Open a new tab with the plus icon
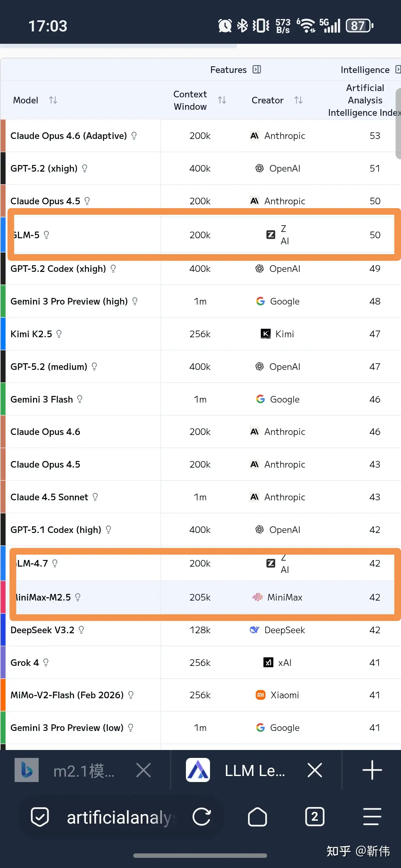 372,770
